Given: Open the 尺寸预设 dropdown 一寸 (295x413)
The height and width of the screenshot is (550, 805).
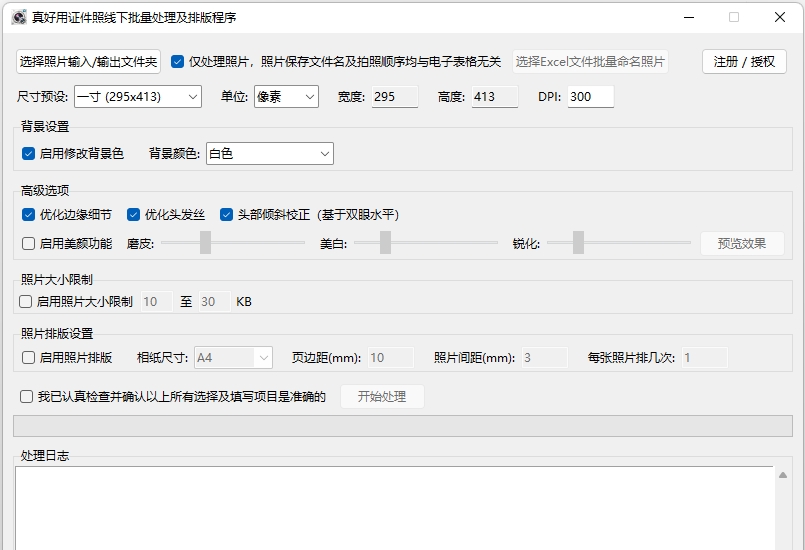Looking at the screenshot, I should [138, 97].
